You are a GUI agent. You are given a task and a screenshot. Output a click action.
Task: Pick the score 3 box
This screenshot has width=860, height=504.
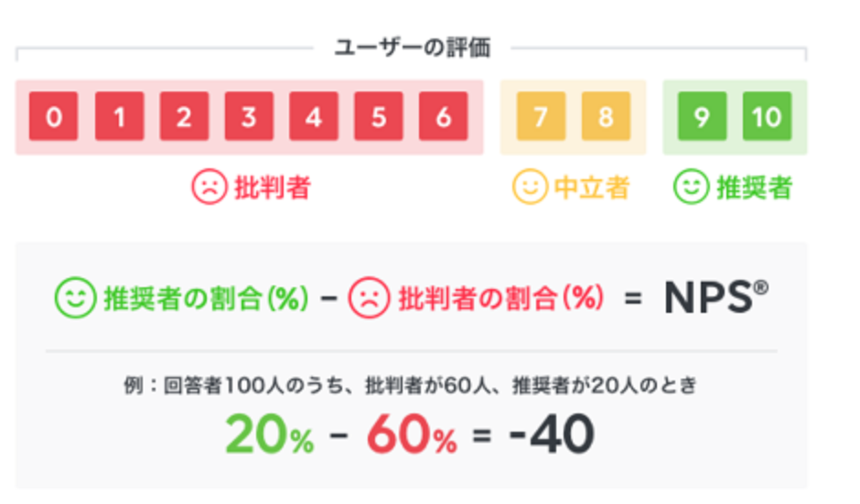click(249, 116)
